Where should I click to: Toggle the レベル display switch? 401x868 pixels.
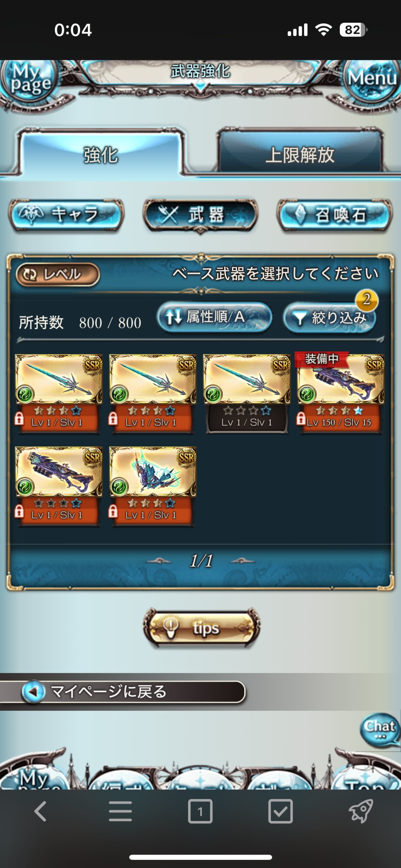pos(58,275)
